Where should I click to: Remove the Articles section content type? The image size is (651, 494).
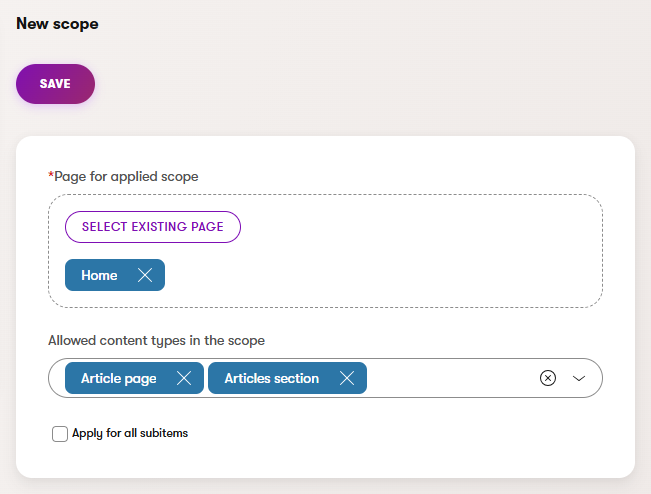tap(347, 378)
